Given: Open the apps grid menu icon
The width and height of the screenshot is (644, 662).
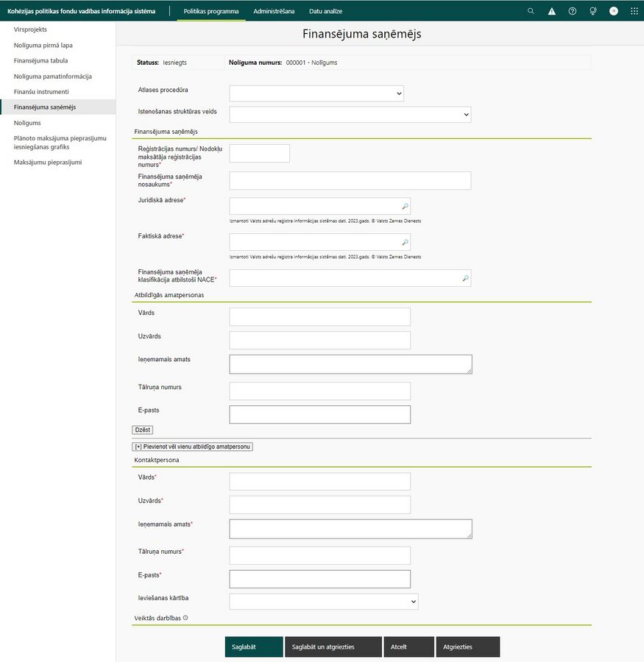Looking at the screenshot, I should click(x=634, y=11).
